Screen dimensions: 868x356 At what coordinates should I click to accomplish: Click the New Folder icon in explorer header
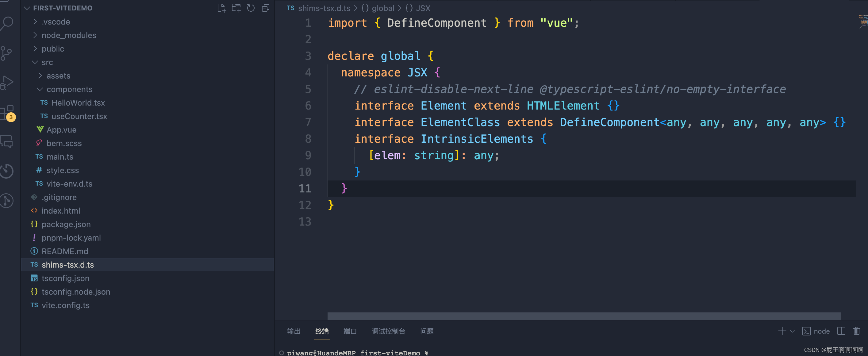point(236,8)
